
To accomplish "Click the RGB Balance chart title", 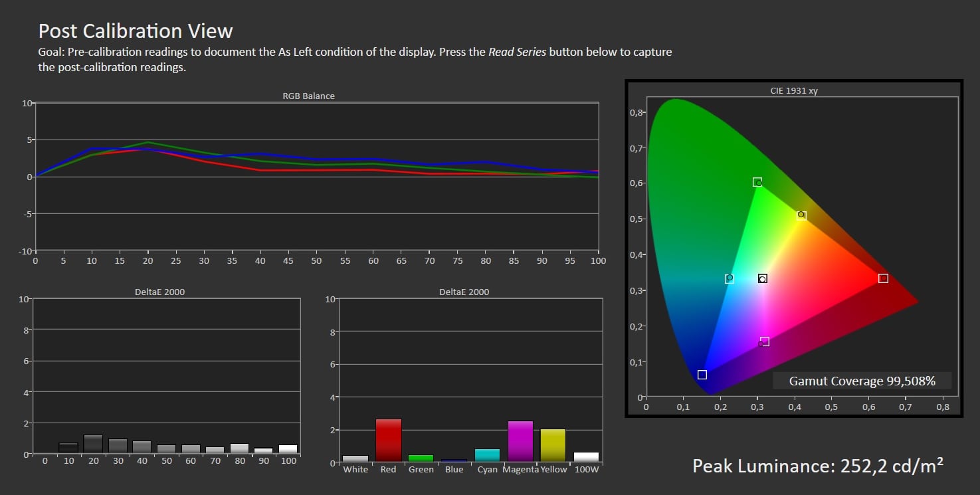I will pos(308,96).
